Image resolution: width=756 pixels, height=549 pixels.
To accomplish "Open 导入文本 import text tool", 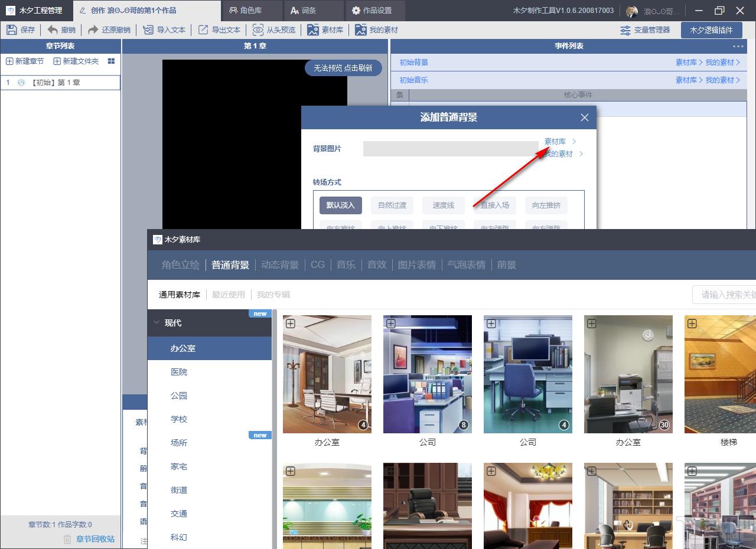I will (164, 30).
